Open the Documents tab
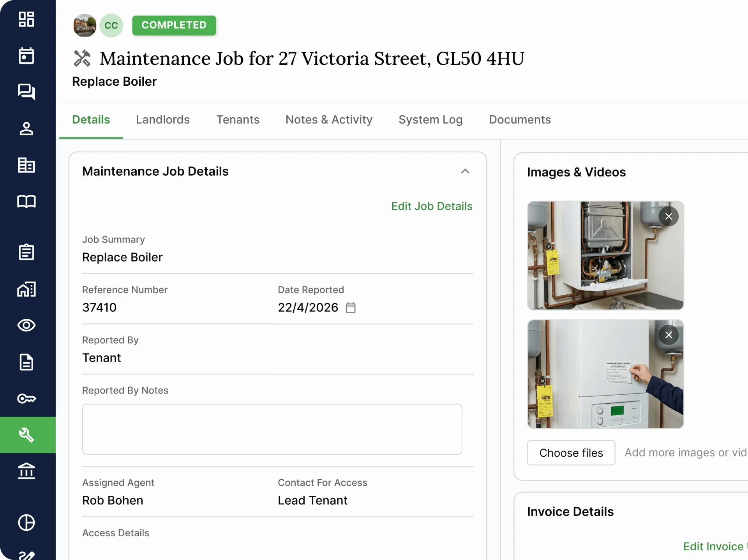Screen dimensions: 748x560 coord(520,120)
